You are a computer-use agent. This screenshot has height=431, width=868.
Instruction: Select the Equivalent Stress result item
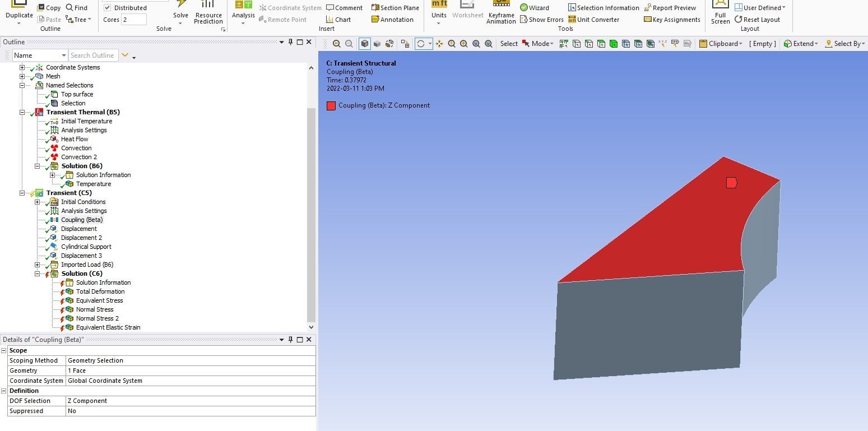coord(99,300)
